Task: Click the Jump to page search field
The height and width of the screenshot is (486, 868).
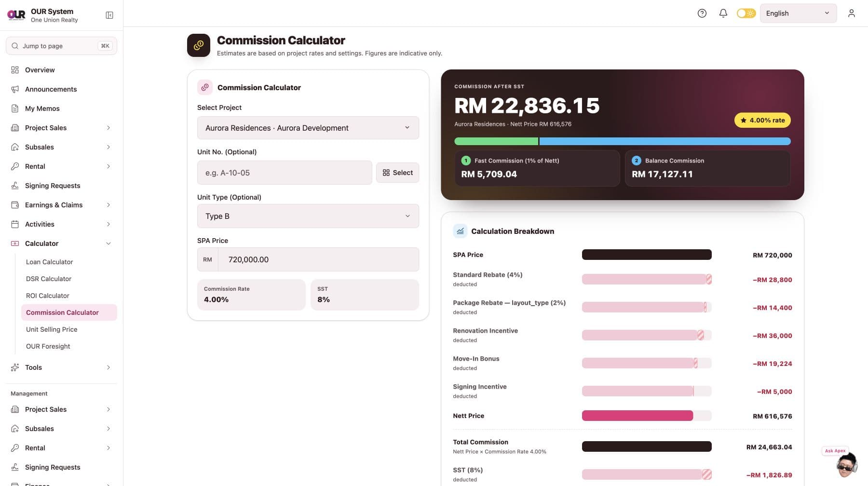Action: tap(61, 46)
